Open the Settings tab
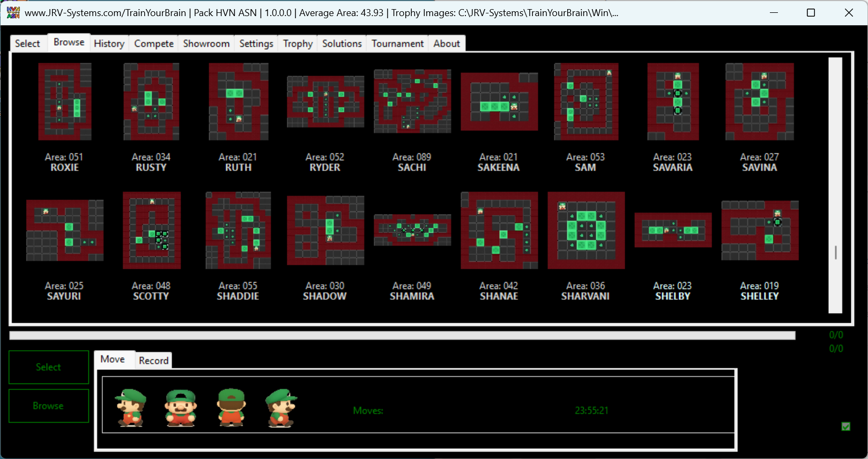 click(256, 43)
